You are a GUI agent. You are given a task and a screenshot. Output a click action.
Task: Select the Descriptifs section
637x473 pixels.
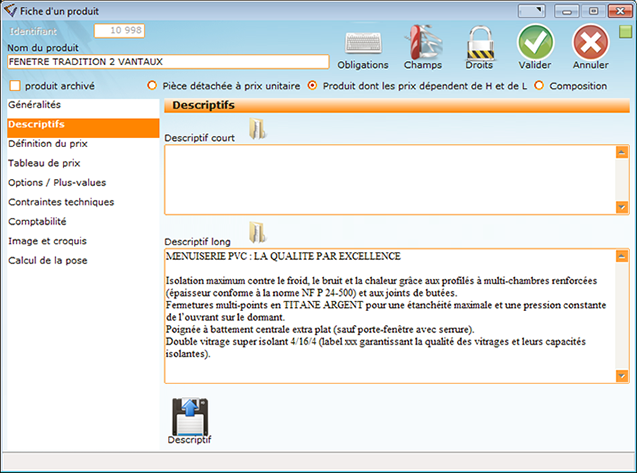83,128
